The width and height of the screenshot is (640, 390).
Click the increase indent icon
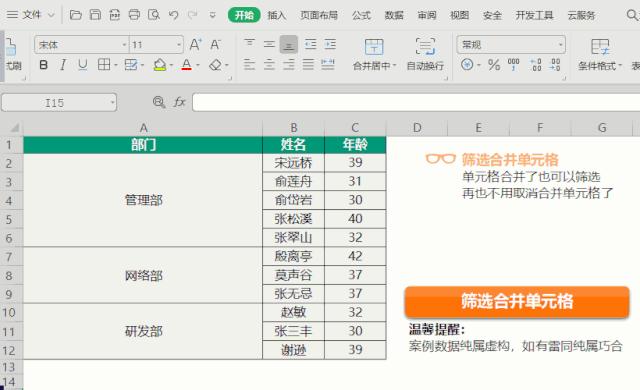click(x=330, y=44)
